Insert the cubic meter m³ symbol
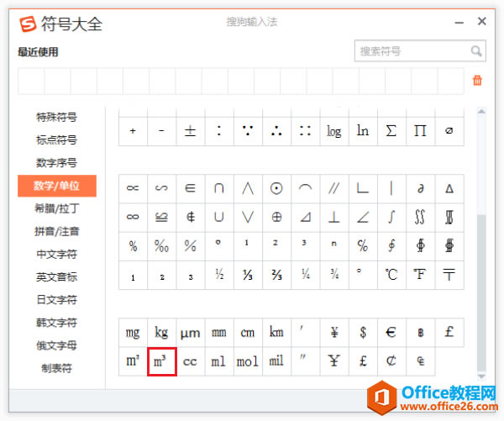Screen dimensions: 504x421 coord(161,361)
